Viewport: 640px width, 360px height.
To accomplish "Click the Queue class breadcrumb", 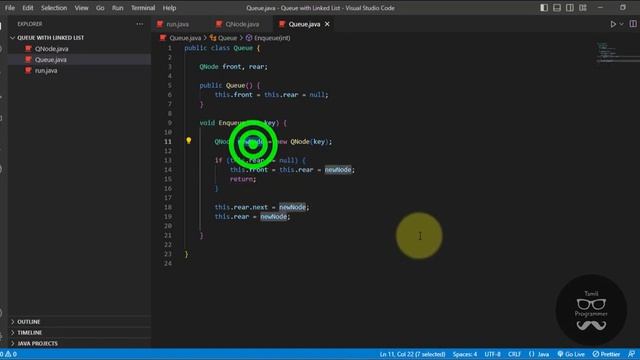I will [x=227, y=38].
